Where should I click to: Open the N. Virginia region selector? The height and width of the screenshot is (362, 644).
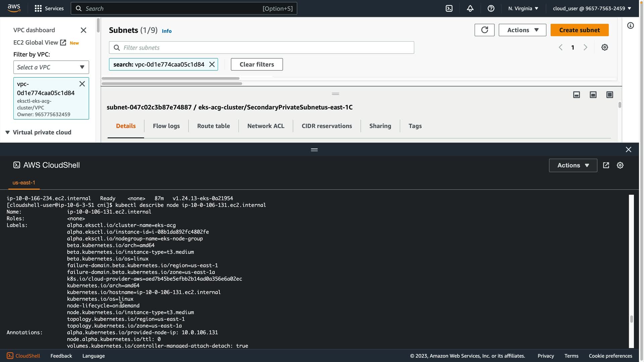[523, 8]
